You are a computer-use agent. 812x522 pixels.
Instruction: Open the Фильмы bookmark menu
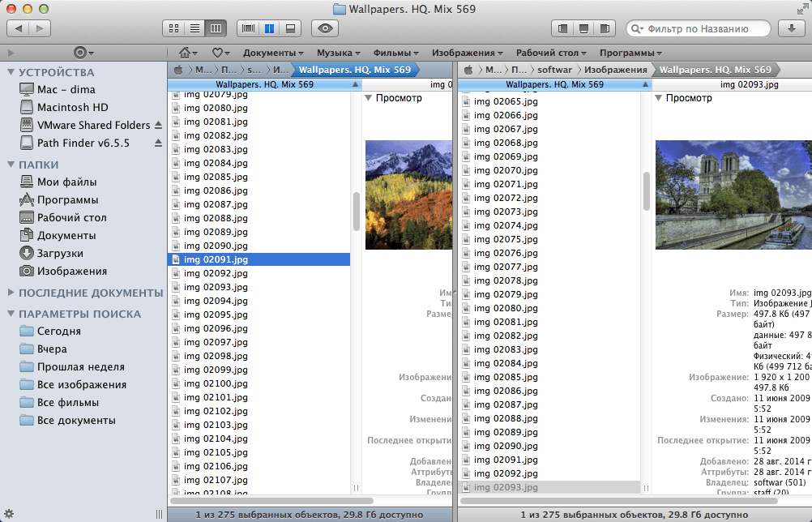tap(395, 53)
